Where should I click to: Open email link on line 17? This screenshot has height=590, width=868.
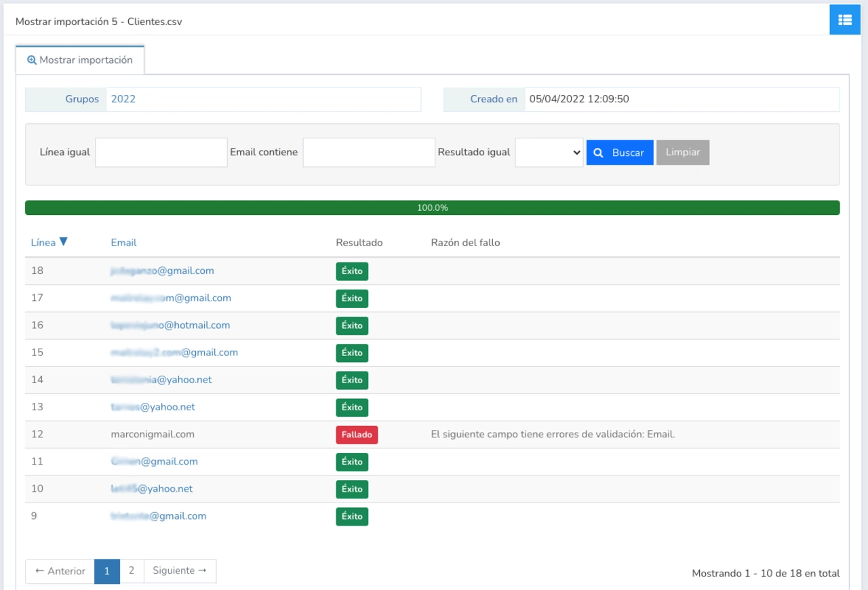pos(171,298)
